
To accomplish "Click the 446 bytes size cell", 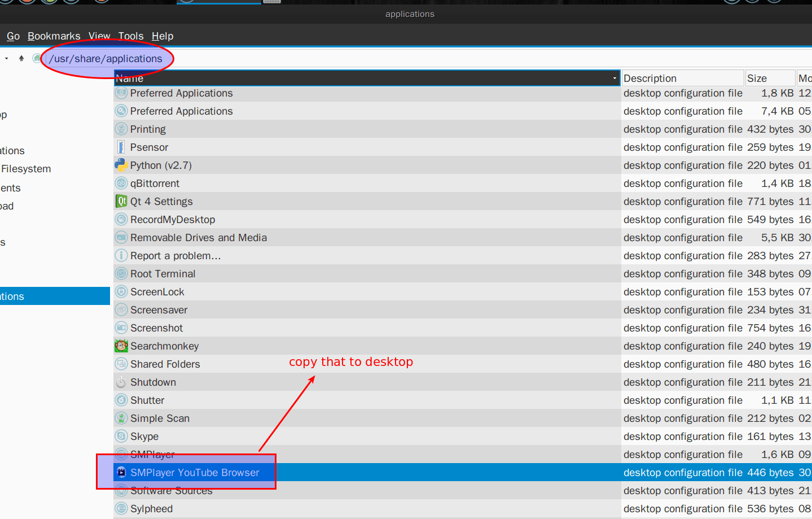I will [x=770, y=473].
